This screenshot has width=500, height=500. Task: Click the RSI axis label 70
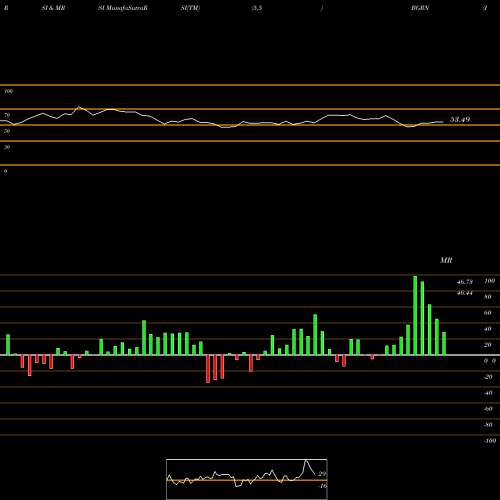7,115
